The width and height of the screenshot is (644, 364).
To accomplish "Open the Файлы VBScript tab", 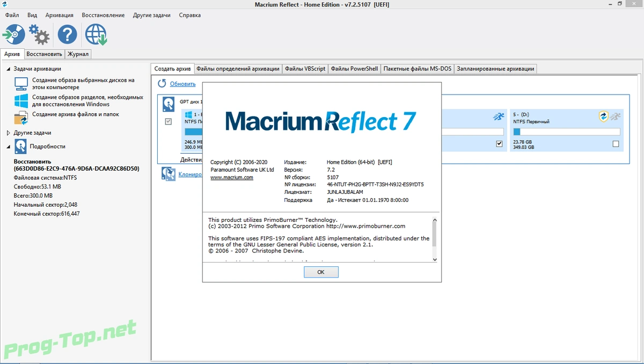I will 305,69.
